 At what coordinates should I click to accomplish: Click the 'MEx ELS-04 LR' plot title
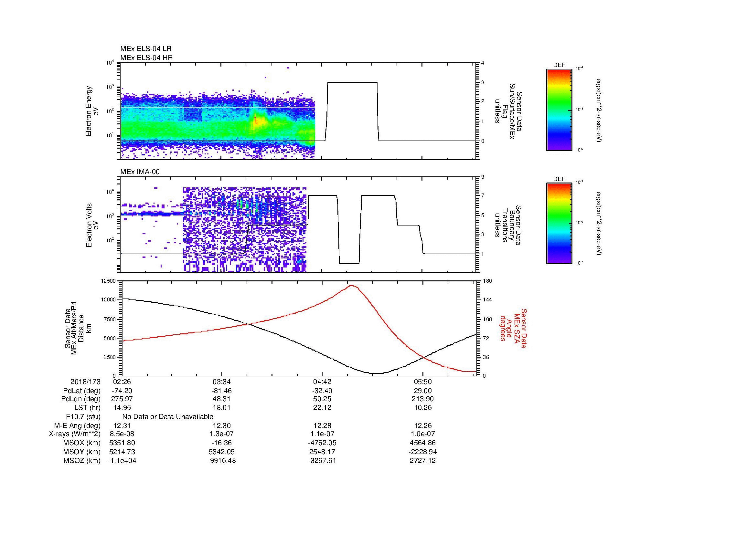pos(146,49)
